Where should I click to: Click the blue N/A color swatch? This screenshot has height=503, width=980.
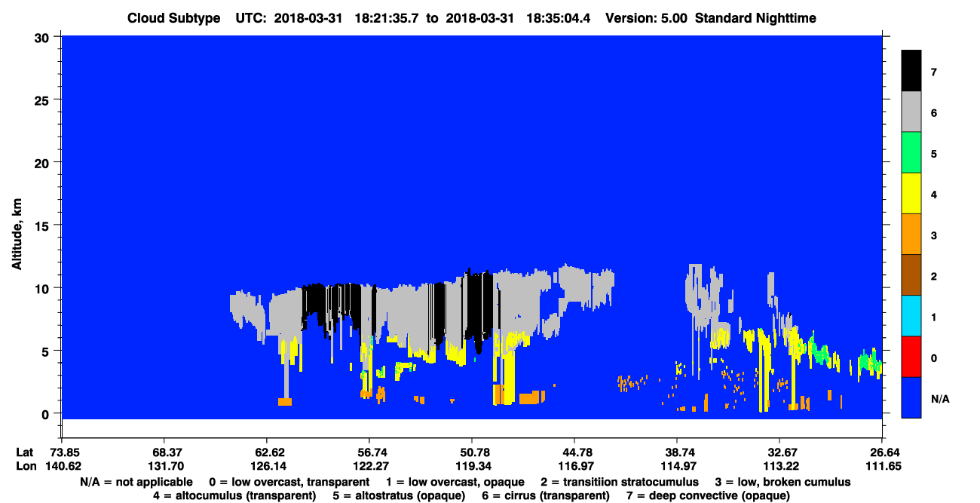coord(911,397)
